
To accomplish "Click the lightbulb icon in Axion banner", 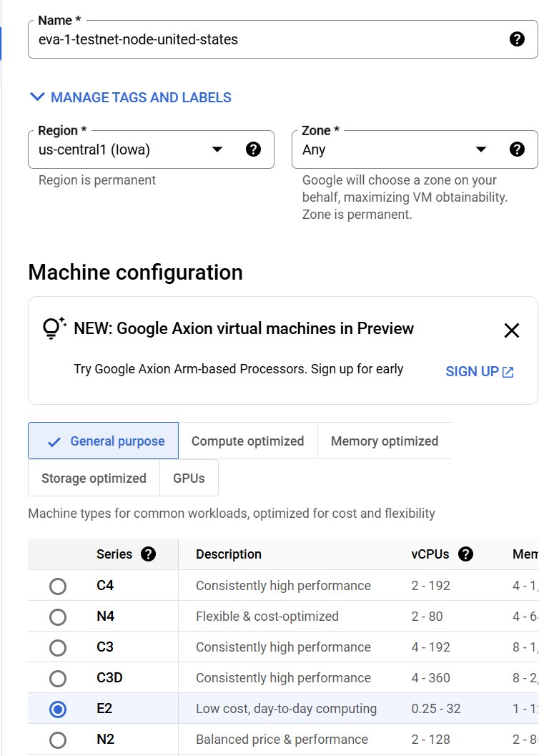I will click(x=54, y=328).
